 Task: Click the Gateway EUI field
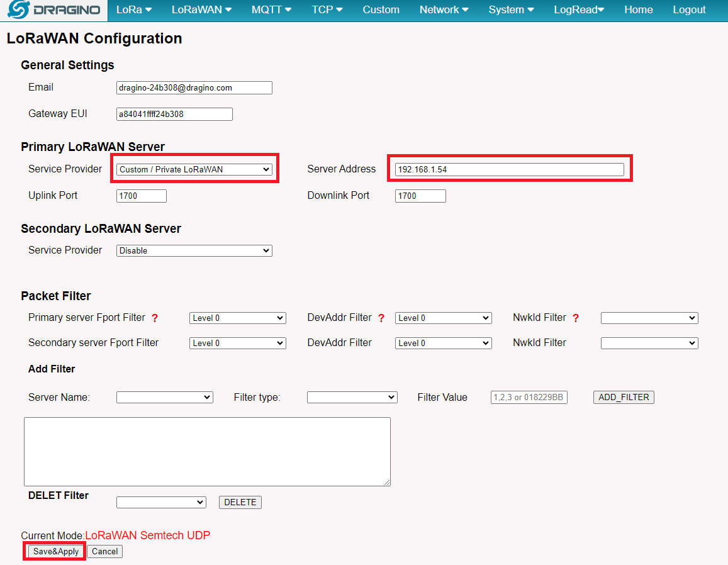point(174,114)
